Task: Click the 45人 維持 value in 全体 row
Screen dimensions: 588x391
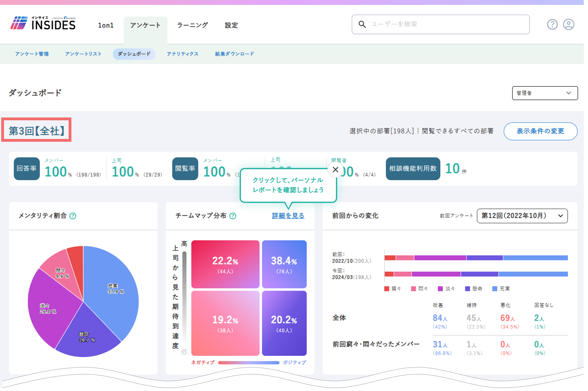Action: (474, 318)
